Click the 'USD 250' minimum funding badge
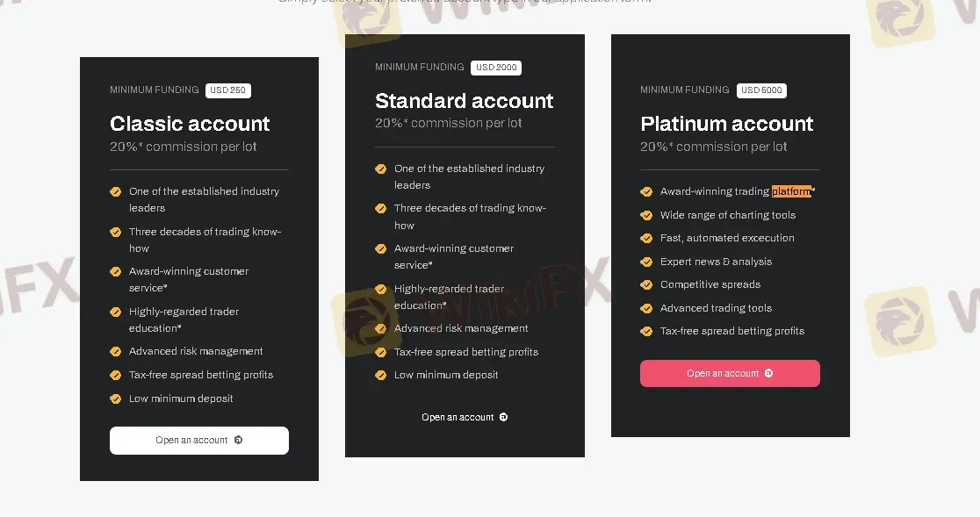 coord(227,90)
